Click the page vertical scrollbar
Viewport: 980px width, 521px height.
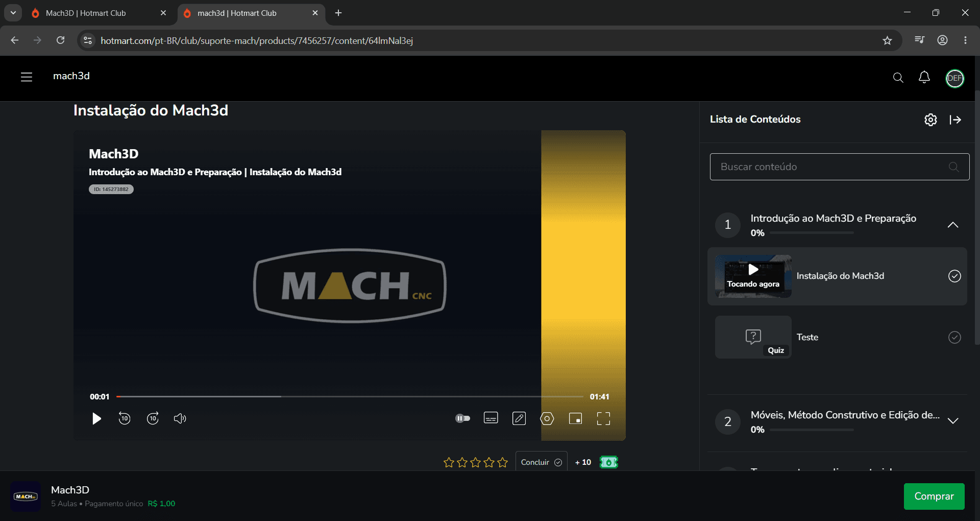coord(977,217)
